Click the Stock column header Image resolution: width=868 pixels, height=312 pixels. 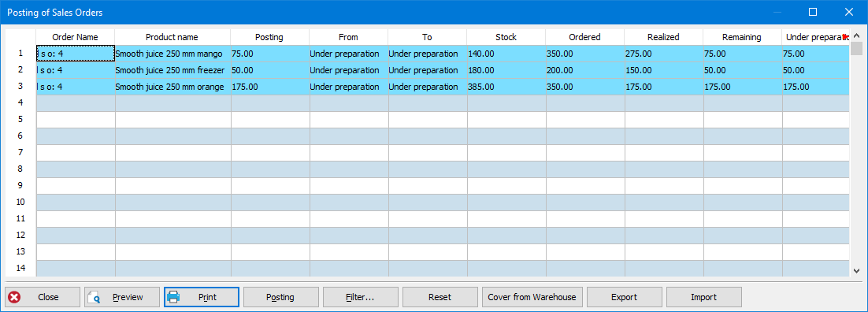(x=506, y=37)
